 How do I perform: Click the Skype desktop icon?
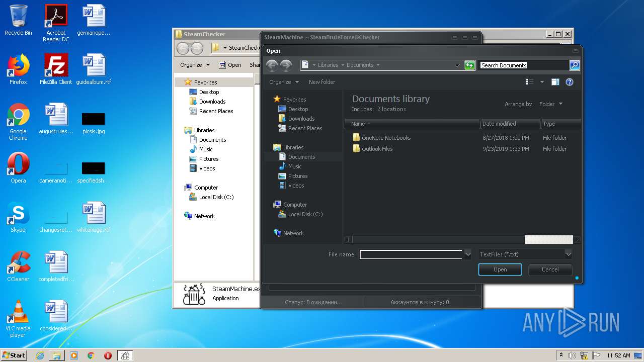(x=18, y=217)
